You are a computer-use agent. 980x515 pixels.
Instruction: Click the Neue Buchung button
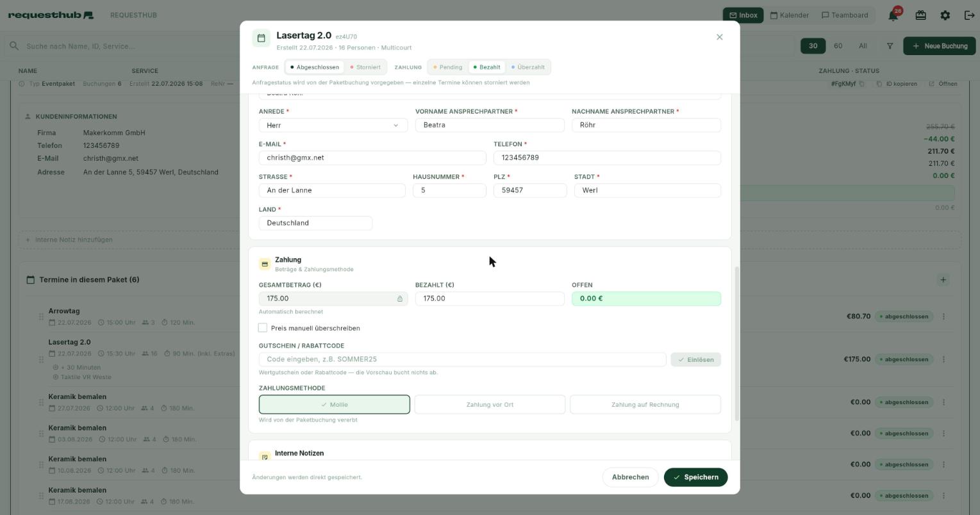pyautogui.click(x=940, y=46)
